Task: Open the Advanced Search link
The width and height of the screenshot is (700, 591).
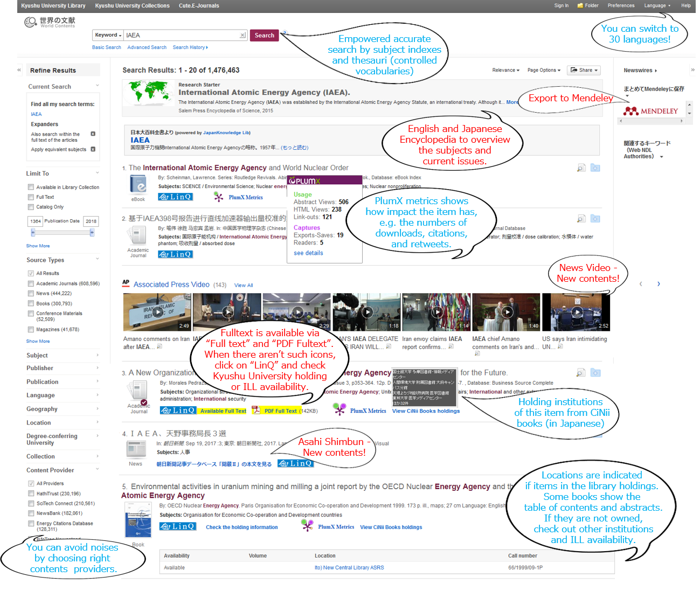Action: tap(147, 47)
